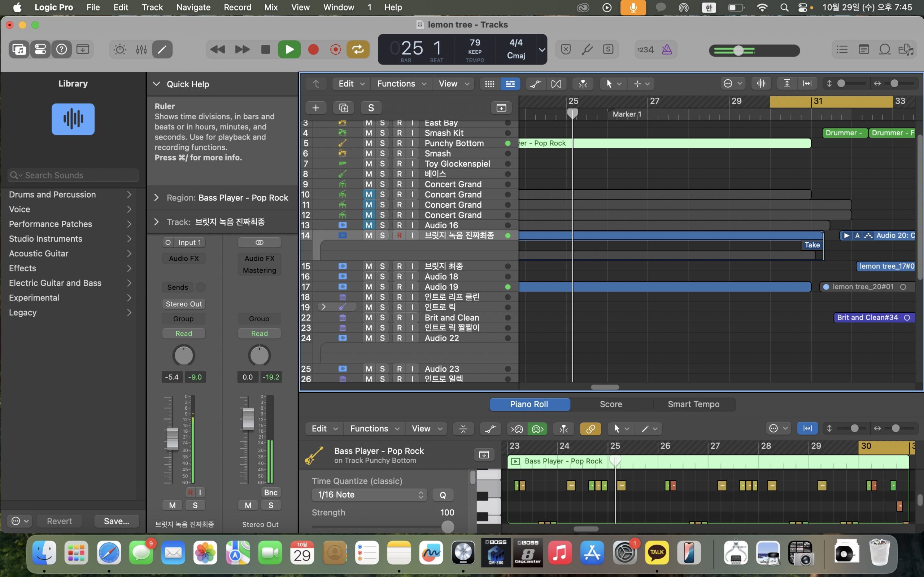This screenshot has width=924, height=577.
Task: Click the Duplicate Track icon
Action: point(343,108)
